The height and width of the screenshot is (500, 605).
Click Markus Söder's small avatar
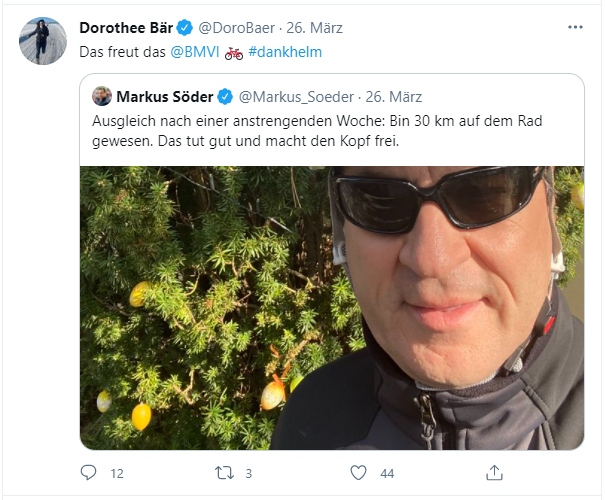(102, 96)
